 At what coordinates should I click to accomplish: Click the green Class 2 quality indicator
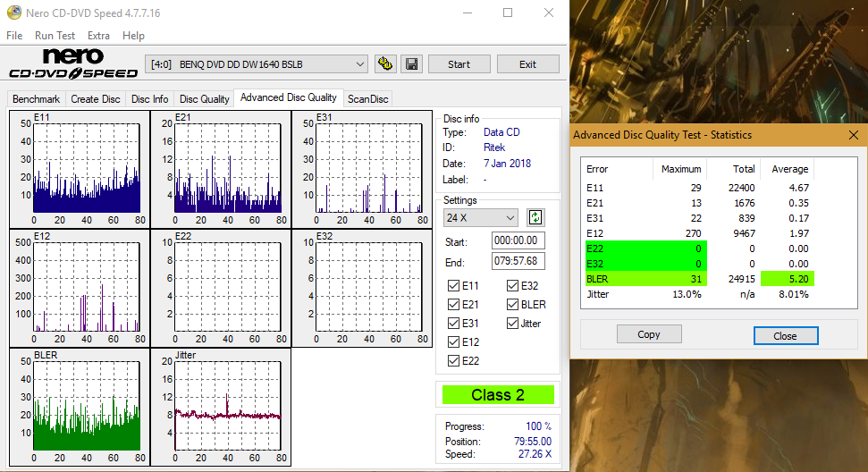498,395
